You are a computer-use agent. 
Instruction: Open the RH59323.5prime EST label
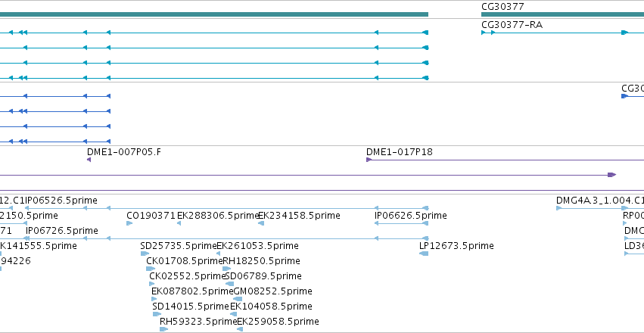[x=198, y=322]
